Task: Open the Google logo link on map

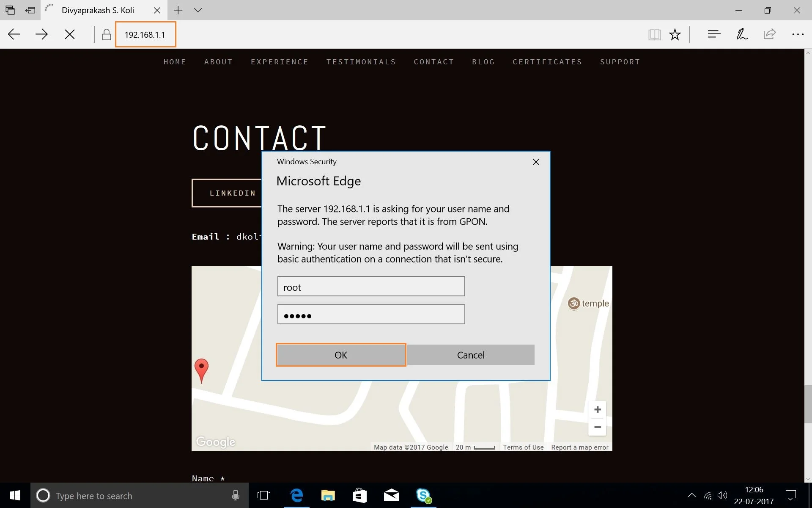Action: [216, 442]
